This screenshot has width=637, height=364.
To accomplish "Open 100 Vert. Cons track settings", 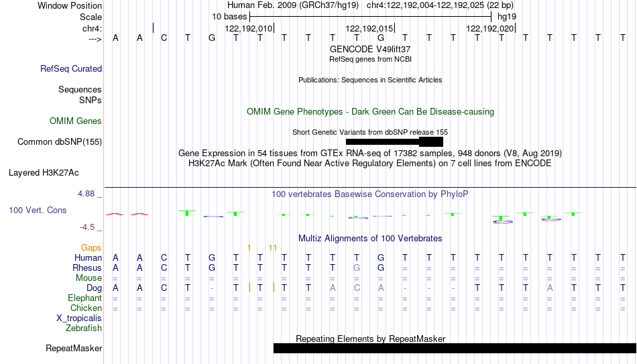I will [x=38, y=210].
